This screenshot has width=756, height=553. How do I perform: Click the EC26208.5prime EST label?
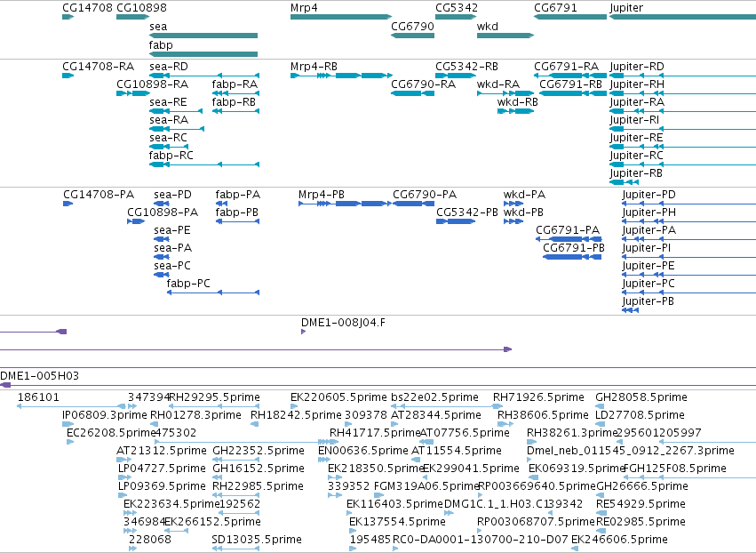[x=111, y=433]
